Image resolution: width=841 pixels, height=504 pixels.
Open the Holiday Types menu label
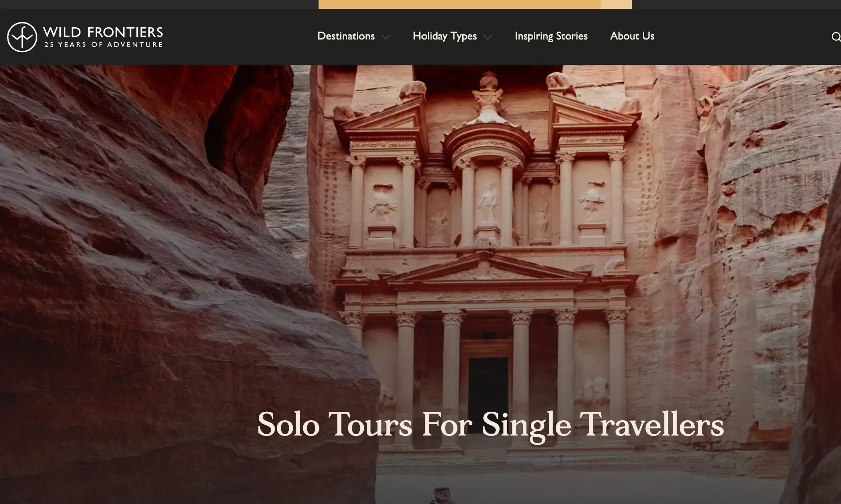click(x=445, y=36)
